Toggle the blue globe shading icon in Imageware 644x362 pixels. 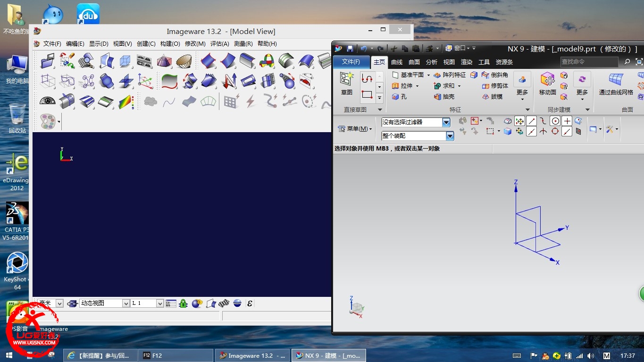pos(237,303)
